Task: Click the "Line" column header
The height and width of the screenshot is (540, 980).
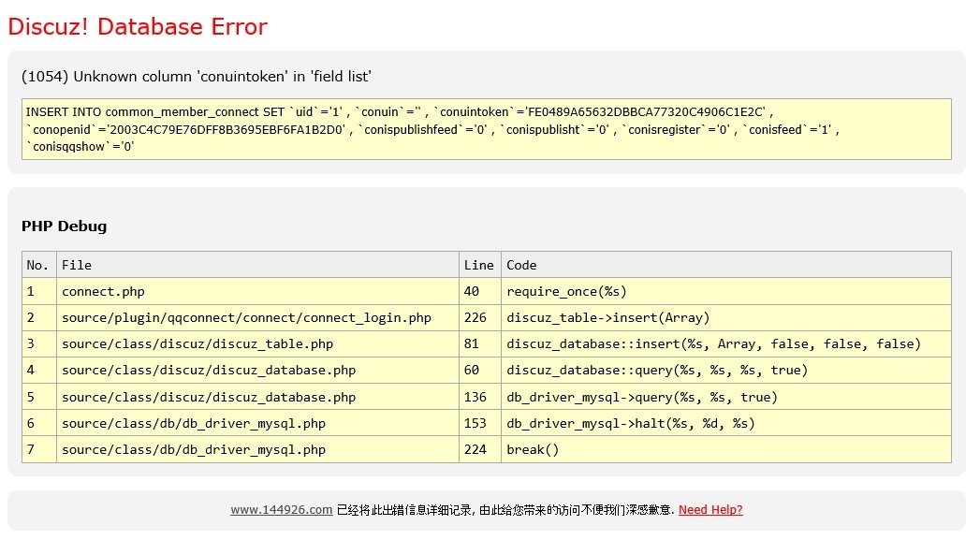Action: tap(479, 265)
